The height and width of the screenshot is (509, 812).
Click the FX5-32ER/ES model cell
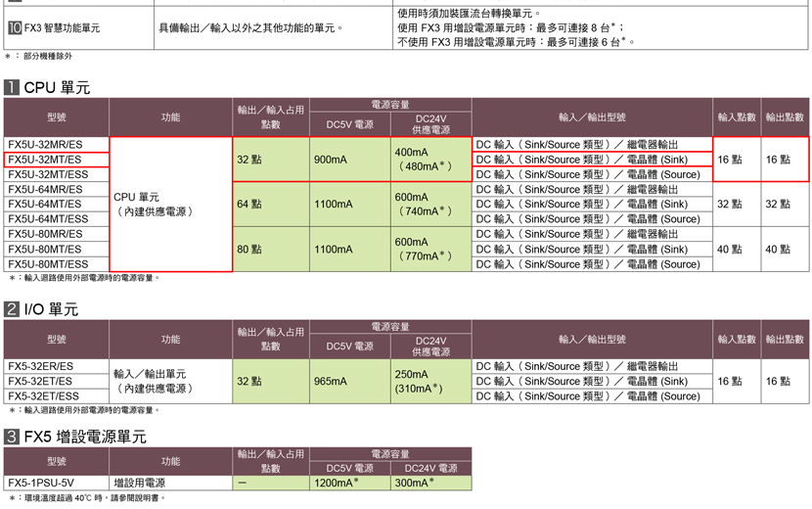(57, 366)
